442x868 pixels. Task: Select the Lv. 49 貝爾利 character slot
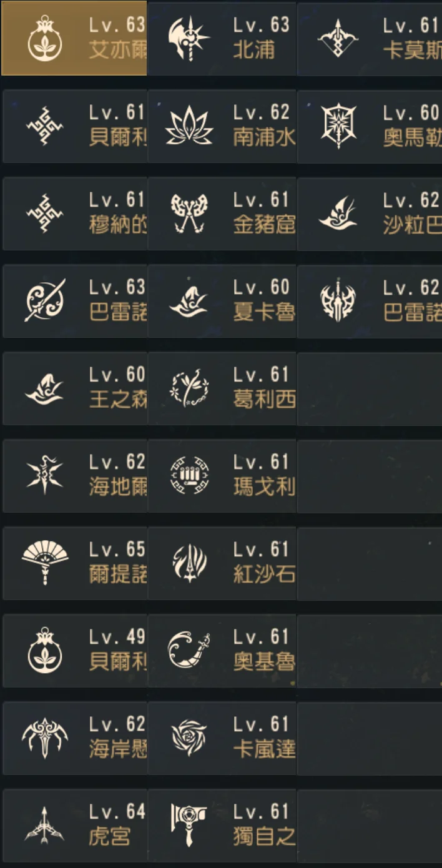pos(75,651)
